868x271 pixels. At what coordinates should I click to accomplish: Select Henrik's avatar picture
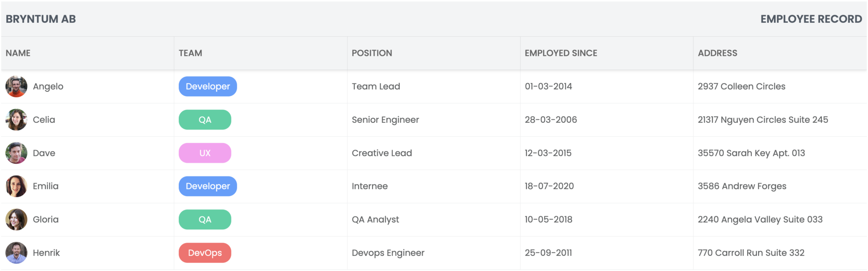point(16,253)
